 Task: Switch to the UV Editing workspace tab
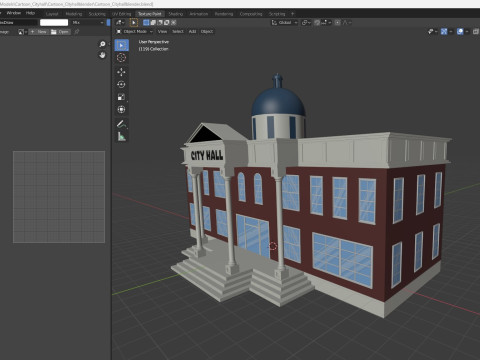[x=121, y=14]
